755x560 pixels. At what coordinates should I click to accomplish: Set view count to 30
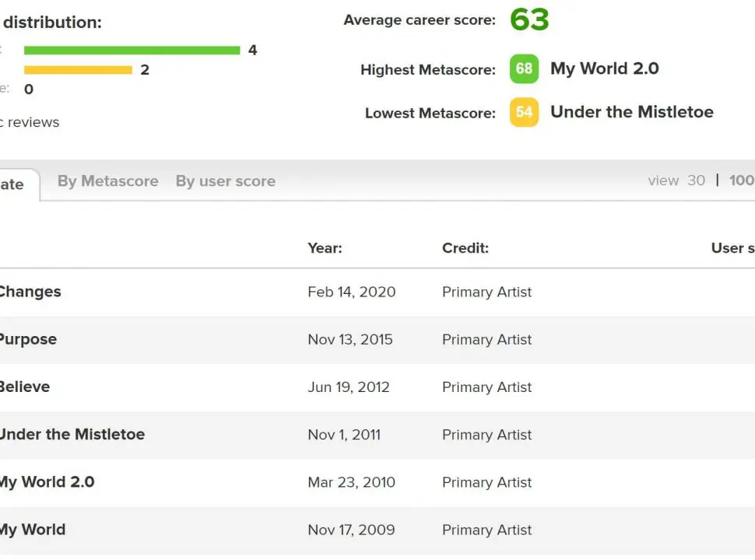coord(696,180)
